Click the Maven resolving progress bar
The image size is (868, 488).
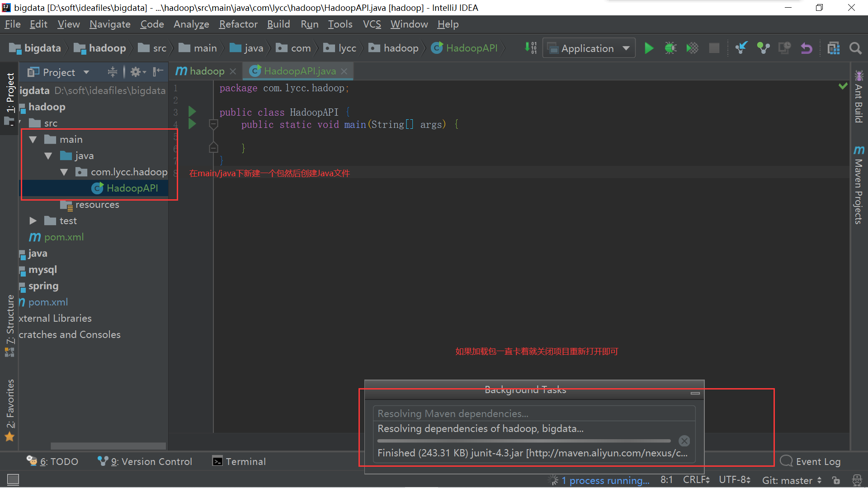coord(524,441)
